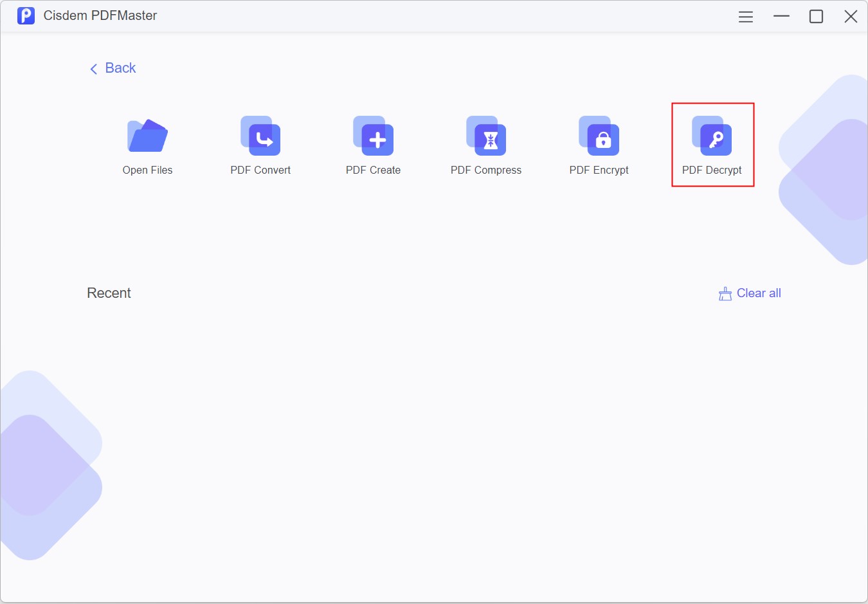Click the broom icon next to Clear all
This screenshot has height=604, width=868.
point(725,293)
